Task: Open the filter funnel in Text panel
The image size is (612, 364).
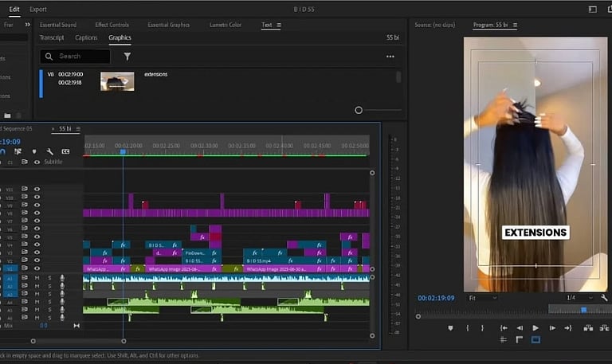Action: (127, 57)
